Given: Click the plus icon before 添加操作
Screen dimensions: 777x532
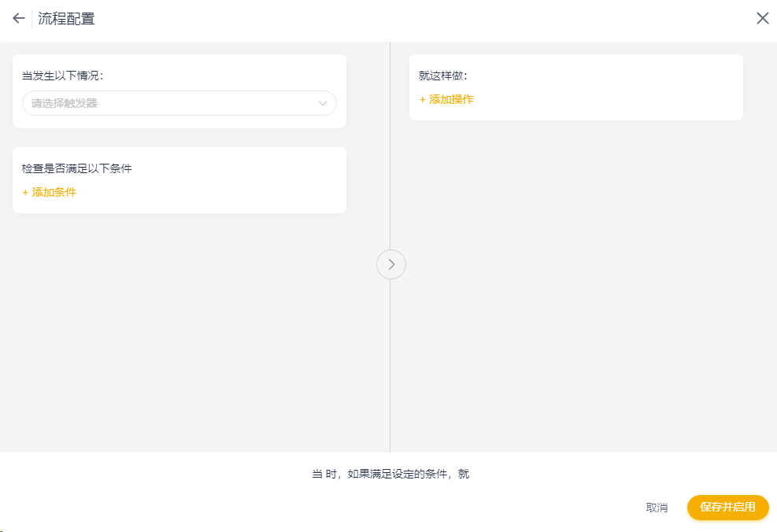Looking at the screenshot, I should point(422,99).
